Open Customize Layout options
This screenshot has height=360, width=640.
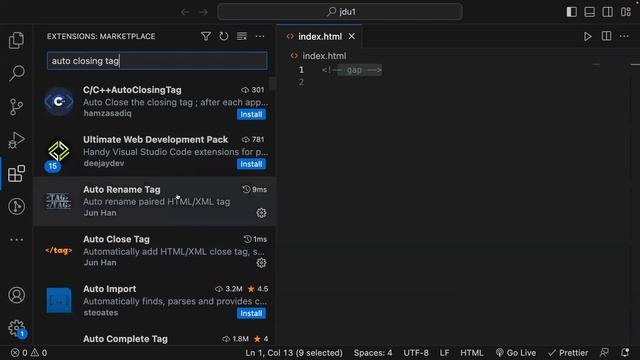coord(626,12)
